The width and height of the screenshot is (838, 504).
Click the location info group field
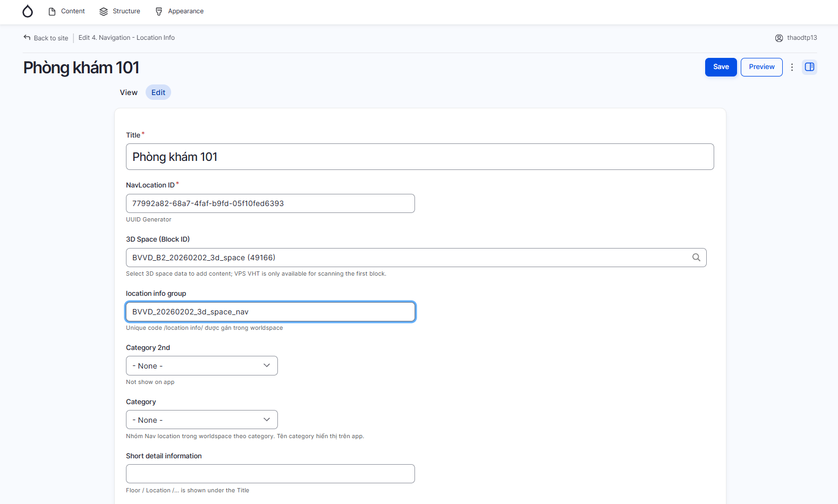pyautogui.click(x=270, y=312)
